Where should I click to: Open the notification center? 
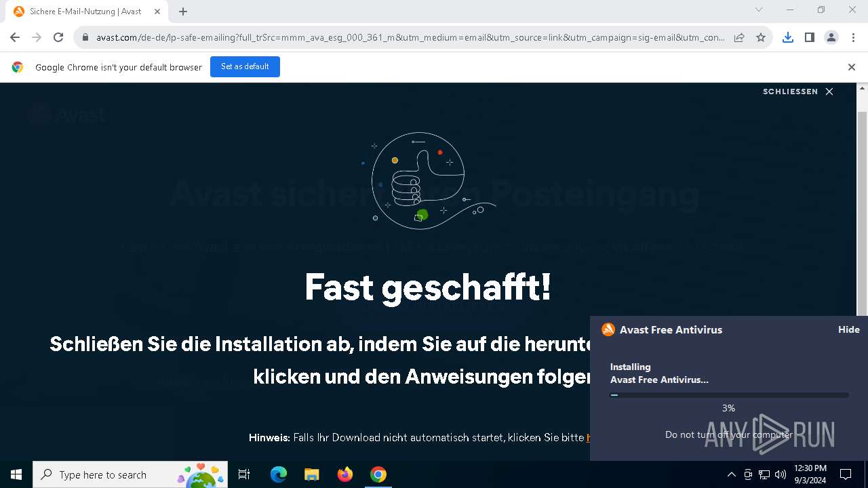click(x=846, y=474)
